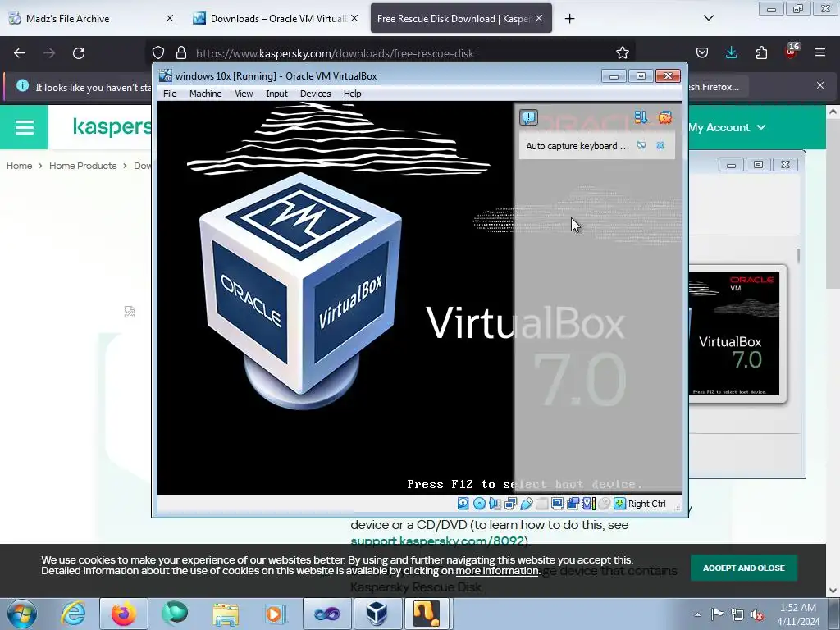Click the muted volume tray icon

(757, 614)
